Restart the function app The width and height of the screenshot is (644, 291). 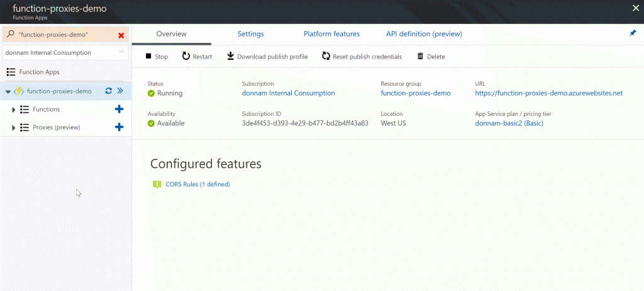point(186,56)
